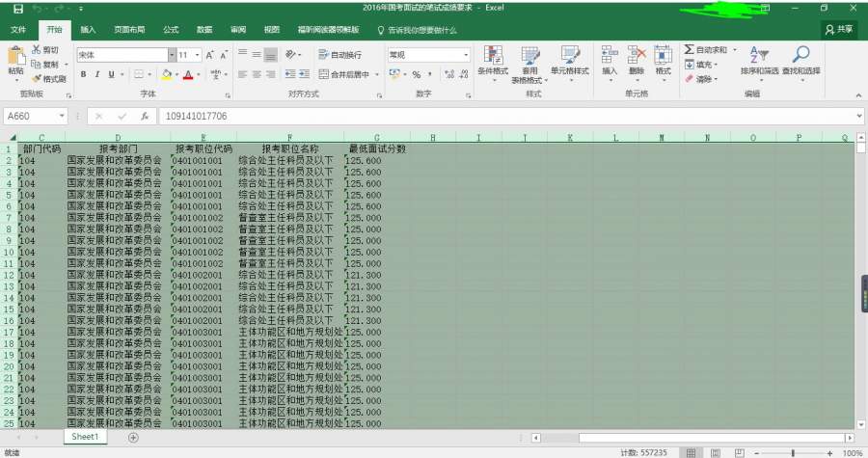Click the Select All corner triangle
This screenshot has width=868, height=458.
tap(13, 137)
